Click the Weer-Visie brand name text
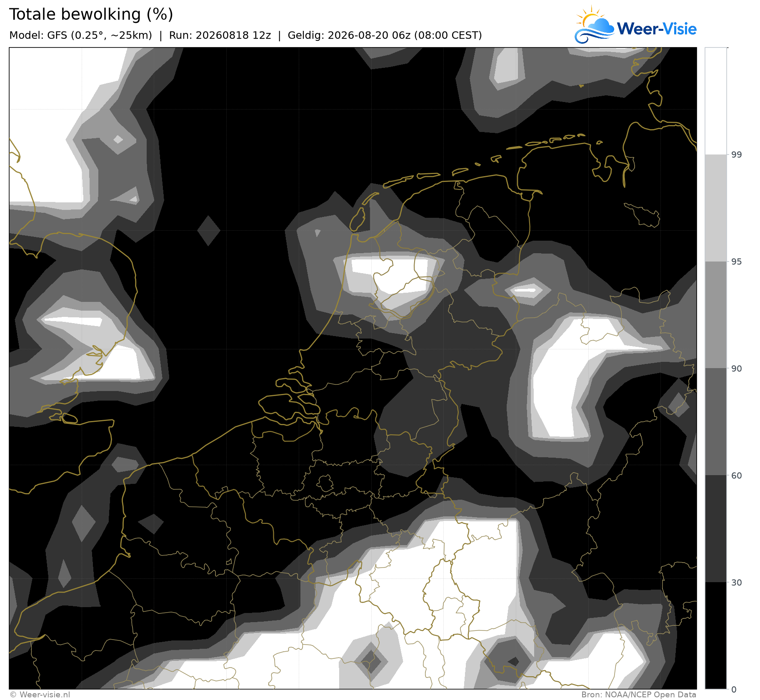 point(657,29)
